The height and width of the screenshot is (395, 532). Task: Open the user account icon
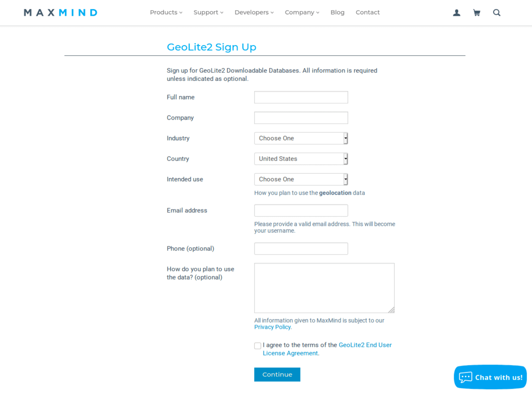click(457, 13)
